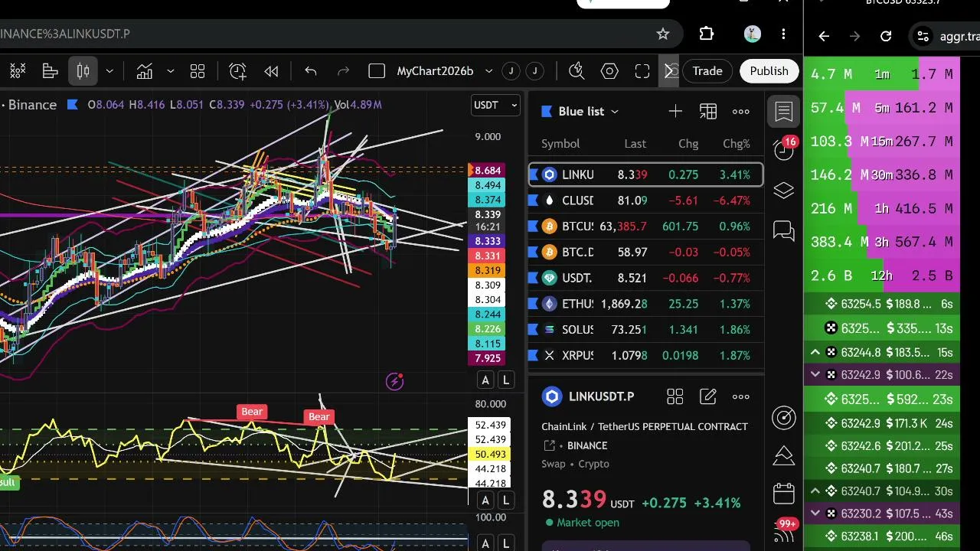Open the browser extensions puzzle icon
Screen dimensions: 980x551
point(707,34)
